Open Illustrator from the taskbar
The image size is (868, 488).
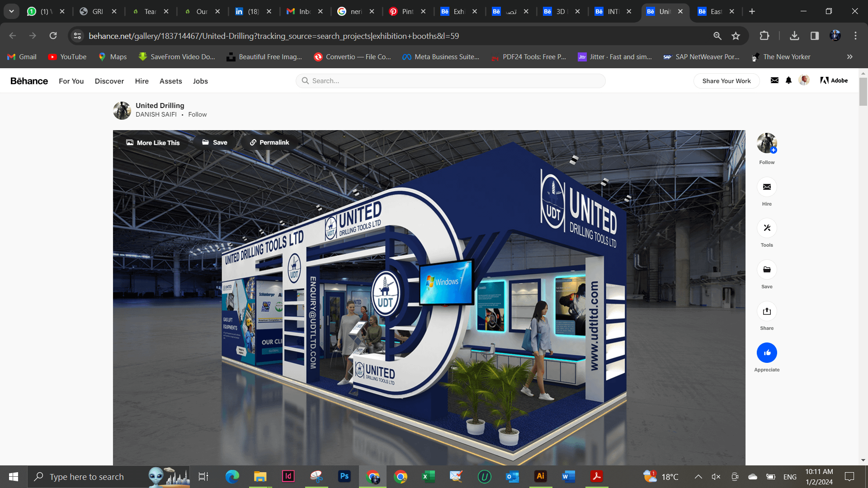pos(540,476)
